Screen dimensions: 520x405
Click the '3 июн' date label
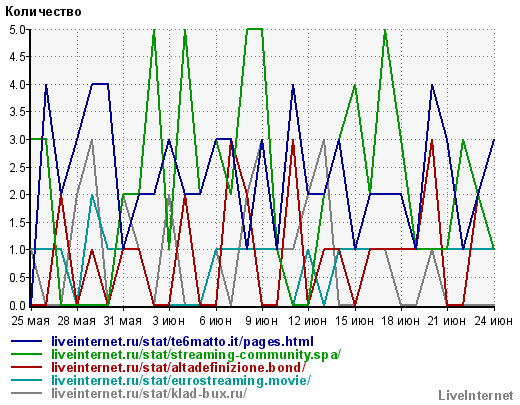point(169,321)
